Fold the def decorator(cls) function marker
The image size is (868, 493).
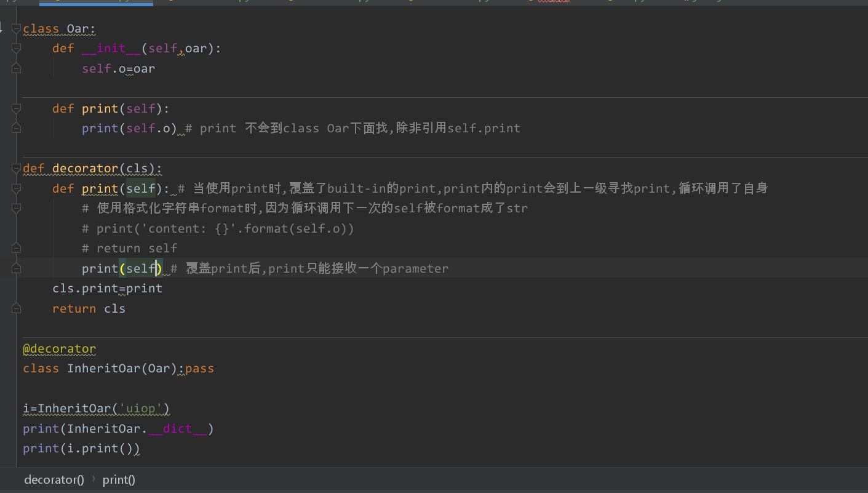(16, 168)
